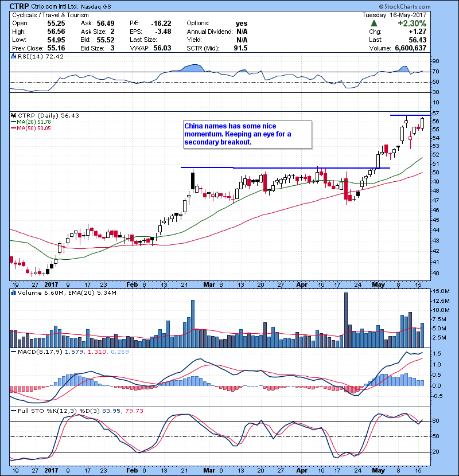
Task: Click the Last price 56.43 in the header
Action: click(x=417, y=40)
